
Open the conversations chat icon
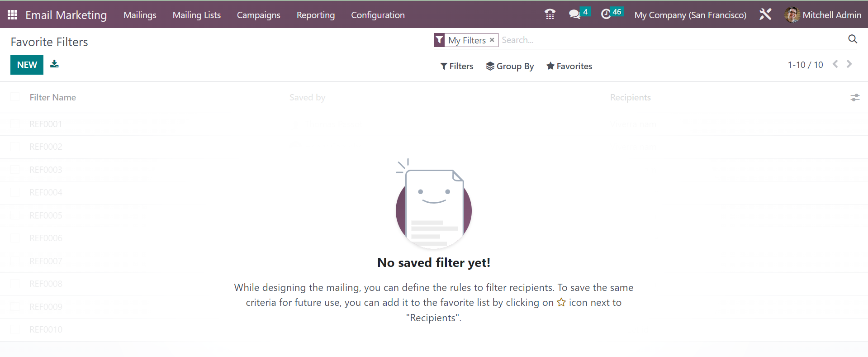pos(574,14)
